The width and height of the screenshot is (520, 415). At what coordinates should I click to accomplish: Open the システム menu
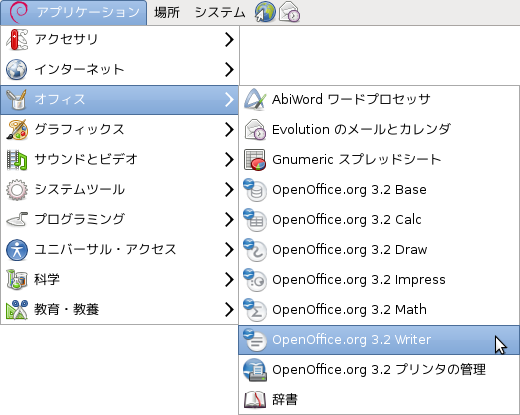(220, 13)
